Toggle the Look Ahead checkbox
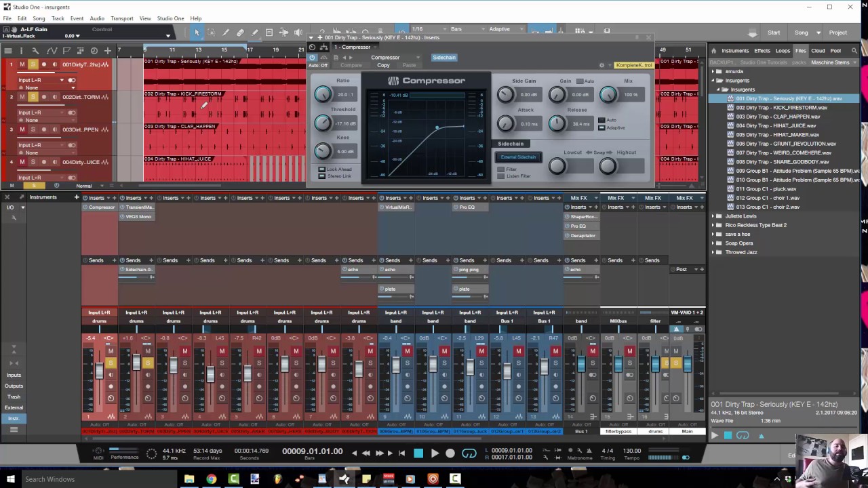868x488 pixels. [x=322, y=169]
